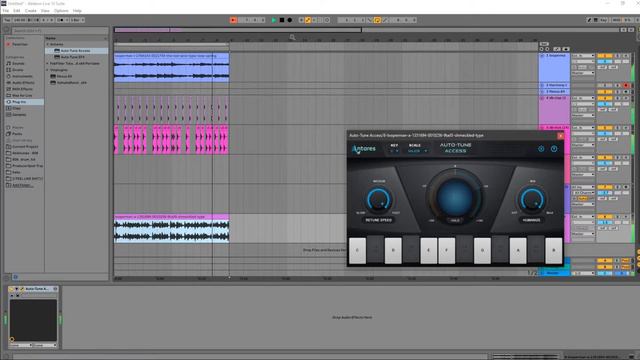Viewport: 640px width, 360px height.
Task: Open the Scale dropdown in Auto-Tune Access
Action: [x=417, y=151]
